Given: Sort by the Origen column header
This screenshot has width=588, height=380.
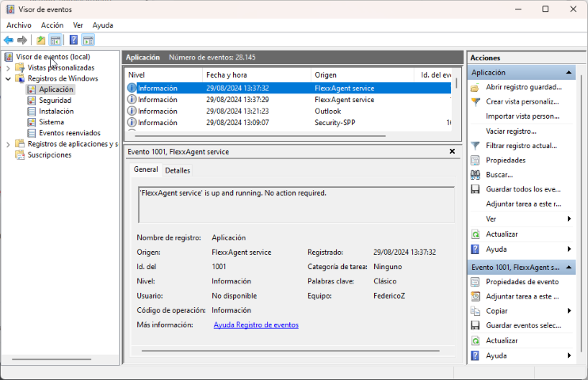Looking at the screenshot, I should [x=362, y=75].
